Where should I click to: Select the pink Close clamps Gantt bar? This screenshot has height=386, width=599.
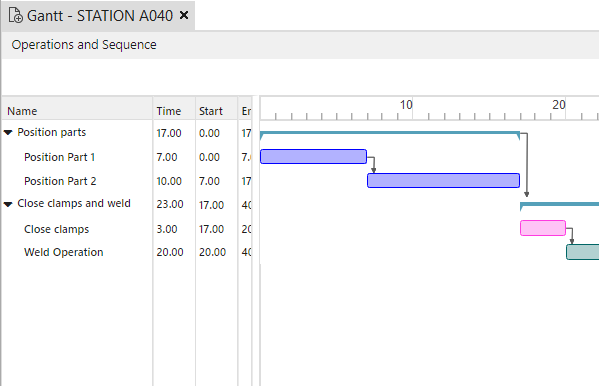point(543,228)
